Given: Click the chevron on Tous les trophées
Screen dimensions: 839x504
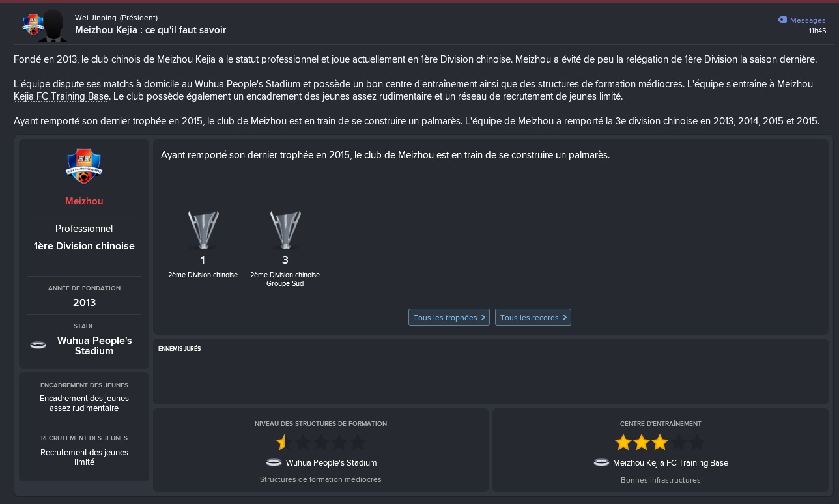Looking at the screenshot, I should (483, 317).
